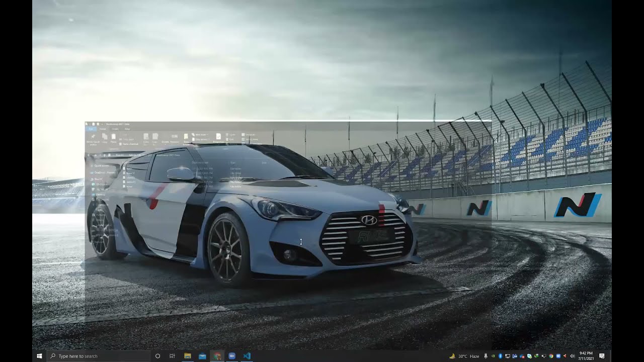Open Cortana from the taskbar circle icon
The width and height of the screenshot is (644, 362).
click(x=157, y=356)
